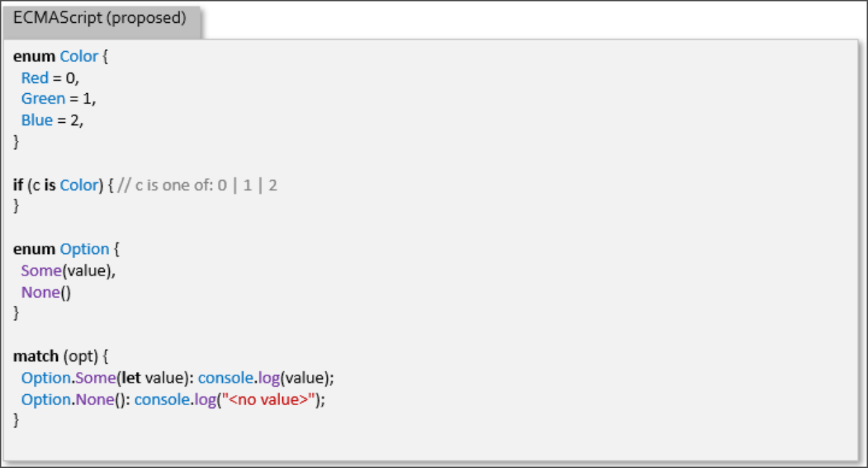The image size is (868, 468).
Task: Click the Green enum member
Action: 43,99
